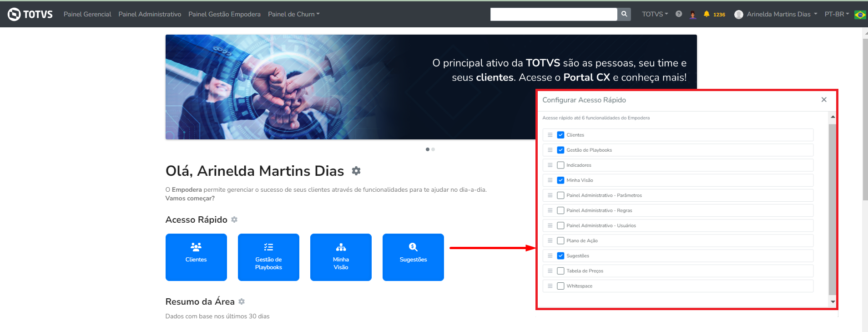Open the help question mark icon
This screenshot has height=332, width=868.
point(679,14)
